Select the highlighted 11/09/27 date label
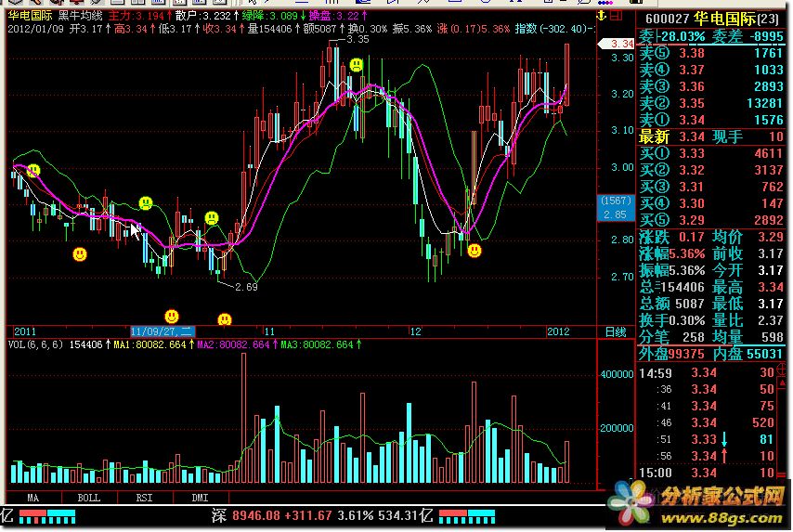 pos(162,331)
